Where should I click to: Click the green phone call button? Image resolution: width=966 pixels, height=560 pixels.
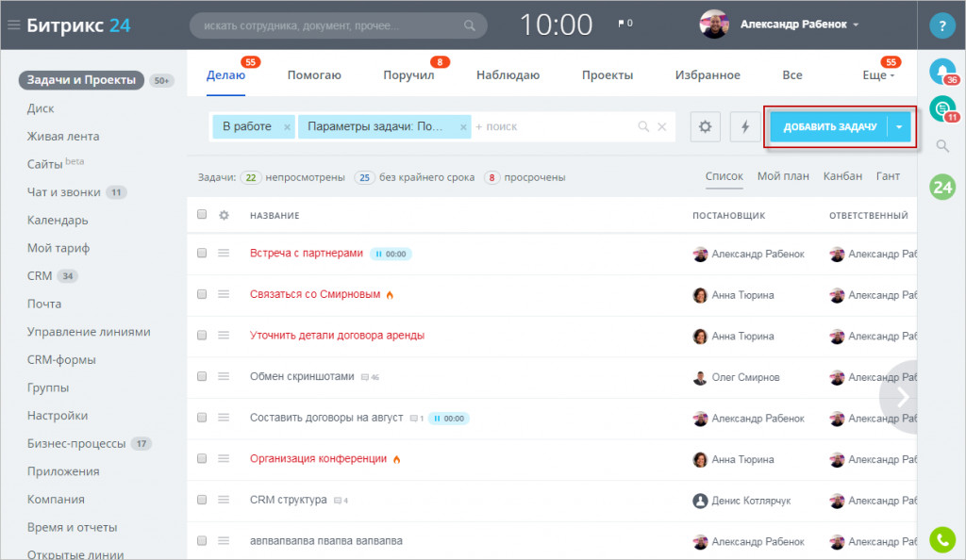tap(942, 539)
